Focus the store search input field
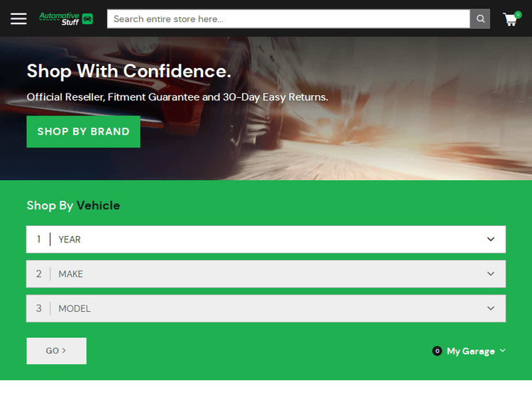The width and height of the screenshot is (532, 399). (288, 19)
